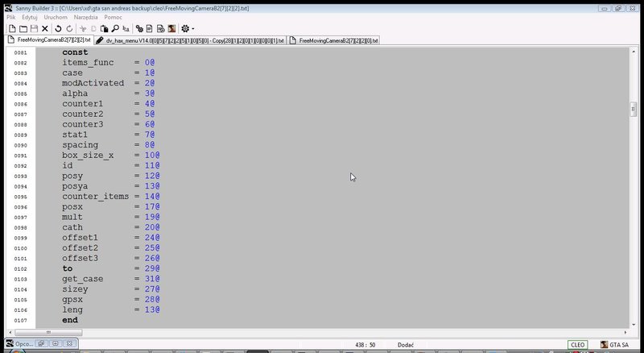Click the end keyword on line 0107
Screen dimensions: 644x353
click(70, 320)
